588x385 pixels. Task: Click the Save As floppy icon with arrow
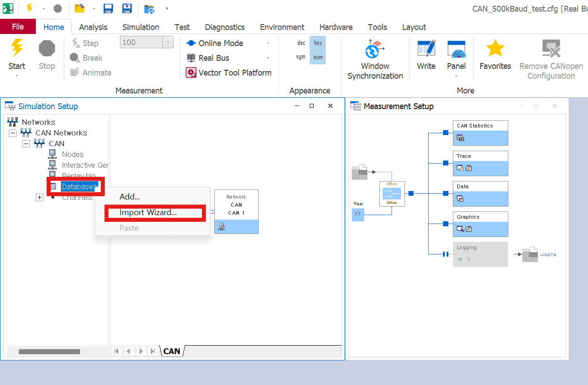click(127, 8)
